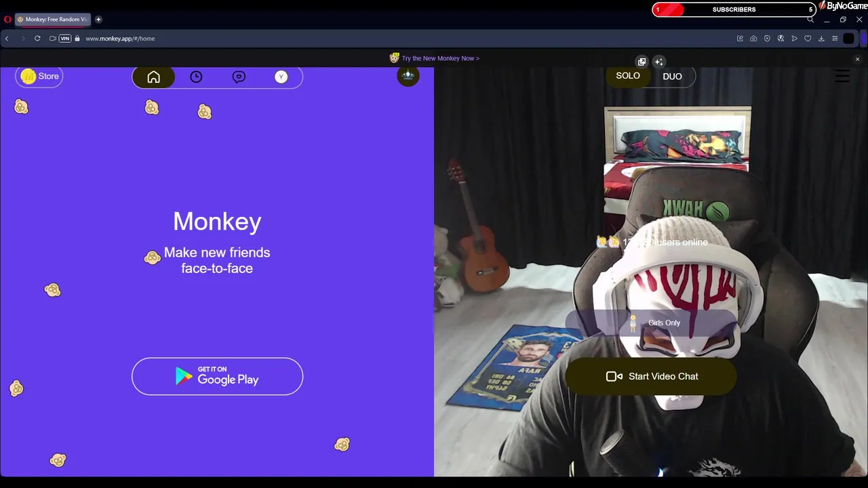Dismiss the Try the New Monkey banner
The image size is (868, 488).
tap(857, 60)
